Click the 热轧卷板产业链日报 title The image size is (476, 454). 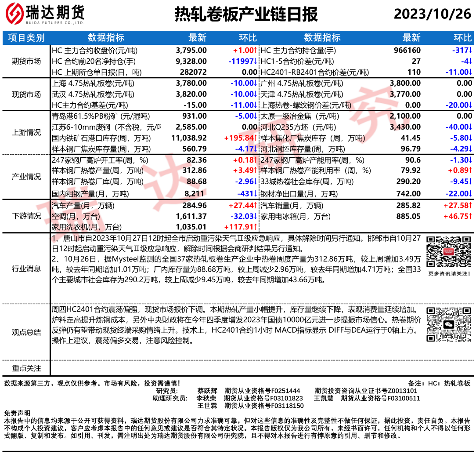click(246, 15)
